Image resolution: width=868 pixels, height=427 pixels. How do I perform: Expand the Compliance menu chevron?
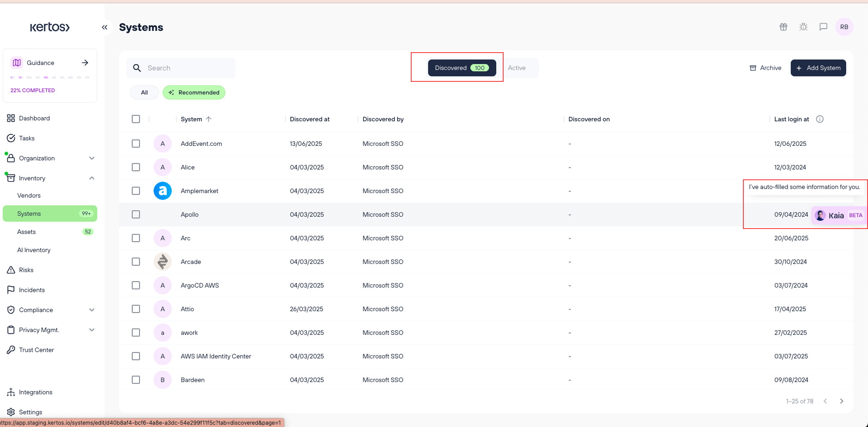pos(92,310)
